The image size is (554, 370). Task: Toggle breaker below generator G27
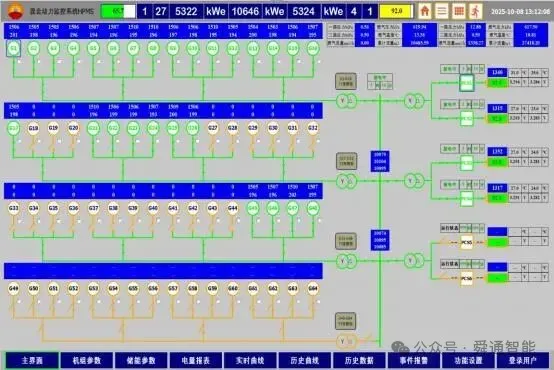click(x=212, y=145)
